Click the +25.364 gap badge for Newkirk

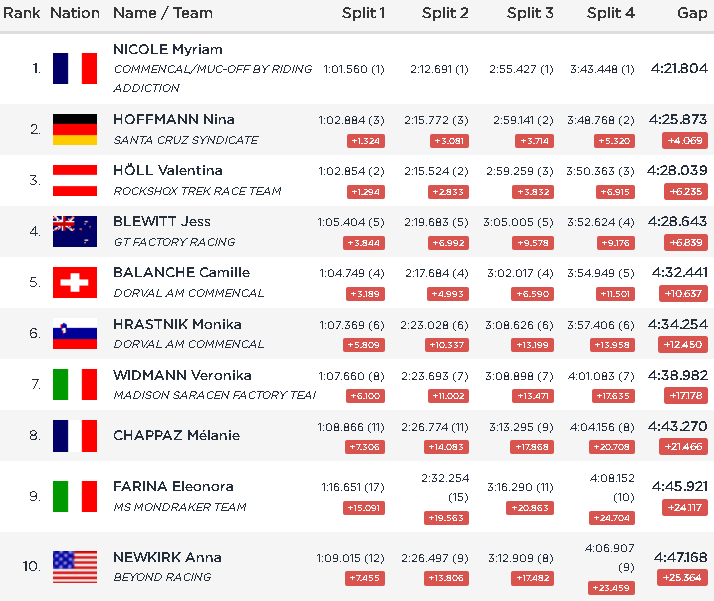[x=684, y=577]
